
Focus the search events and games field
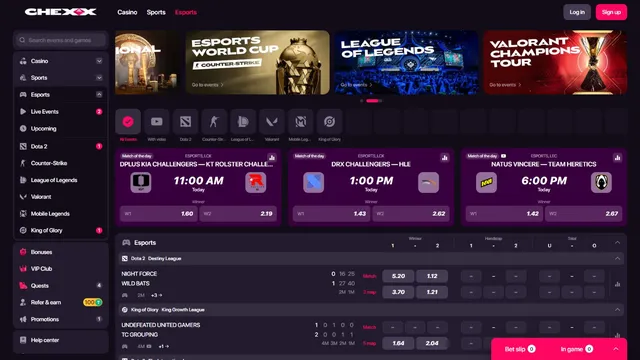pyautogui.click(x=61, y=40)
